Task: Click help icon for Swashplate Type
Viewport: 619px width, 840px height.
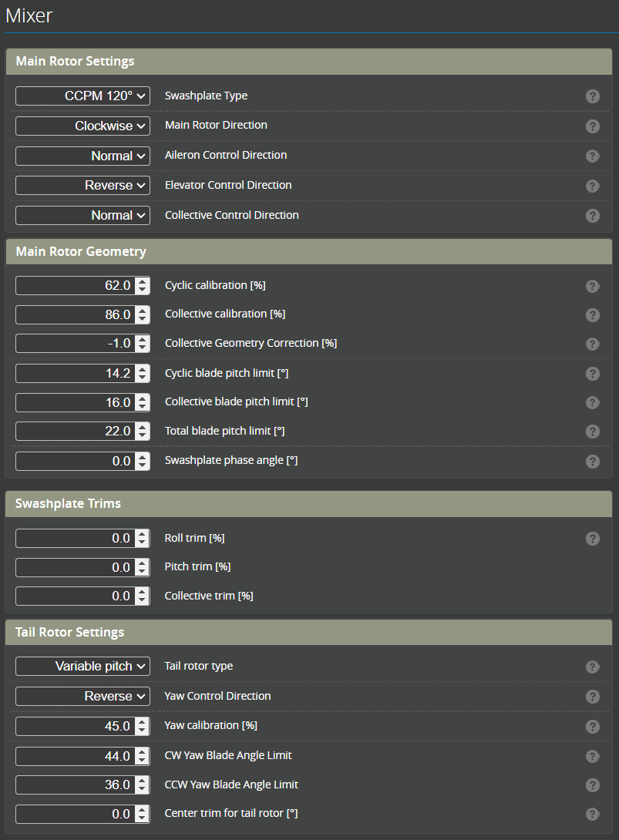Action: (x=592, y=96)
